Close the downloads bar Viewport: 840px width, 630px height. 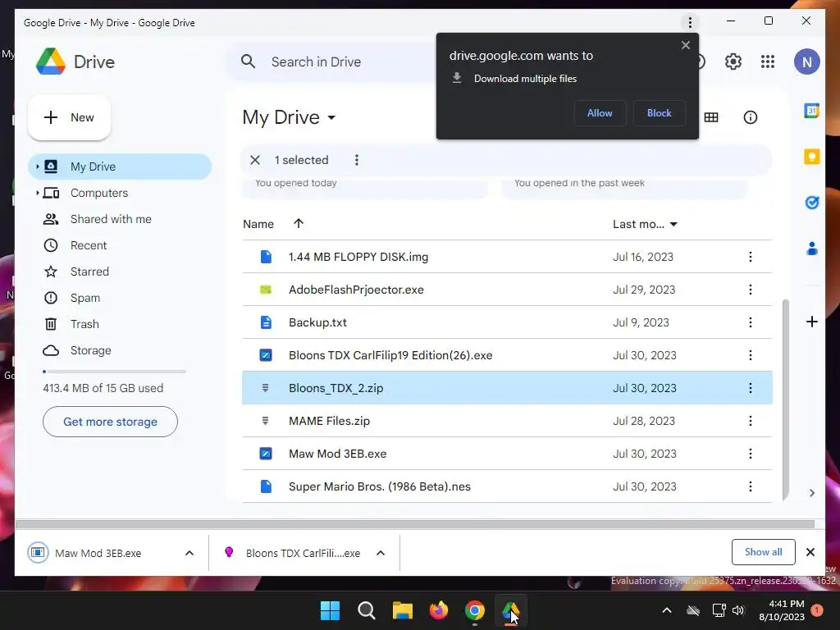point(810,552)
